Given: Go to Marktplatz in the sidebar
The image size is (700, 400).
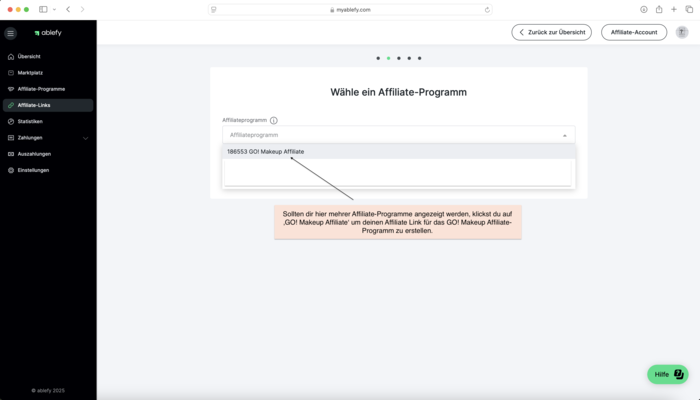Looking at the screenshot, I should click(x=31, y=72).
